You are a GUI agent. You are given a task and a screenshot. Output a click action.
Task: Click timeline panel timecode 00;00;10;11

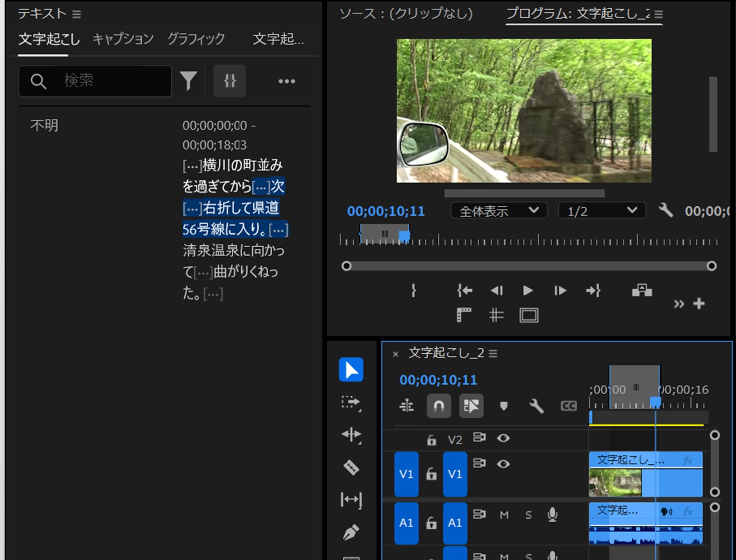438,380
